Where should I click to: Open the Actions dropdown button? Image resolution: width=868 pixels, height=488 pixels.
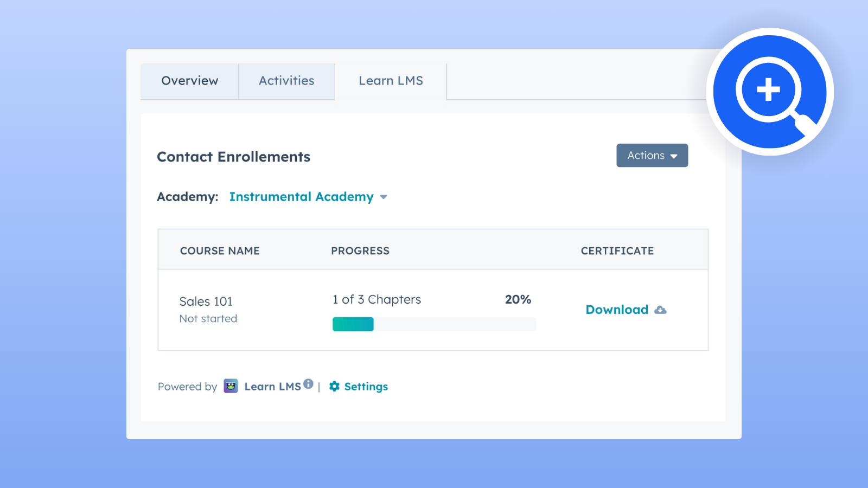(652, 156)
